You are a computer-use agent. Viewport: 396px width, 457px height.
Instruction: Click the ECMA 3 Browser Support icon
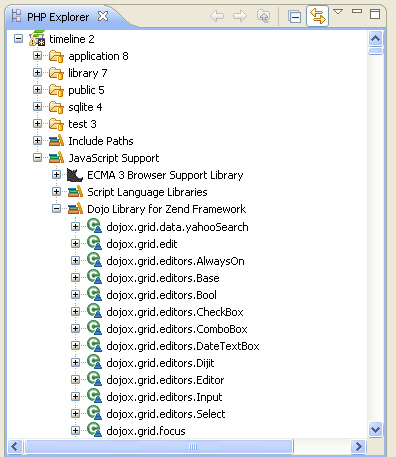tap(75, 175)
